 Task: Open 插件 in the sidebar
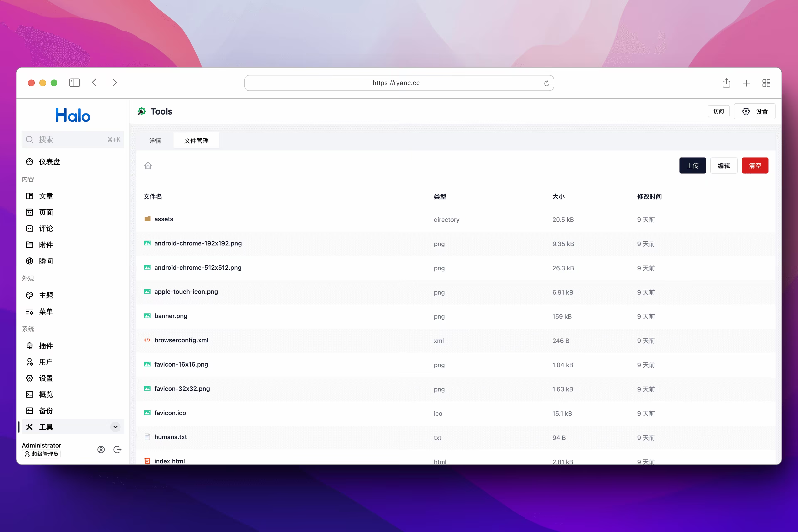(x=46, y=346)
